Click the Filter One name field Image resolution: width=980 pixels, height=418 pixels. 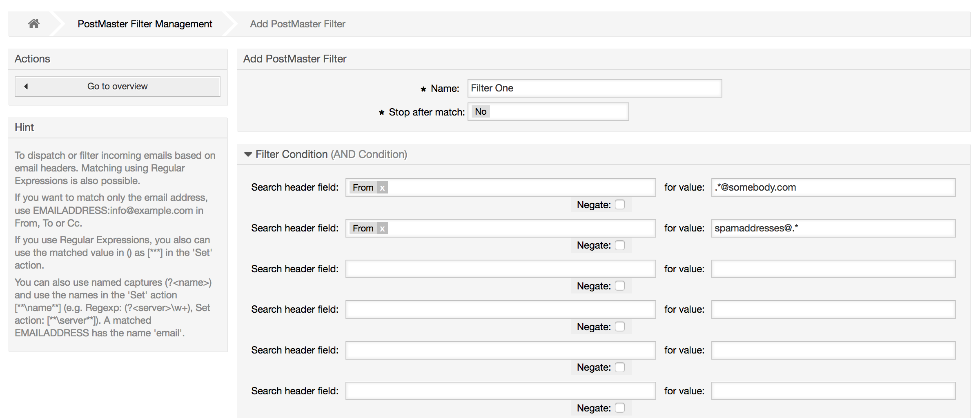[x=594, y=88]
